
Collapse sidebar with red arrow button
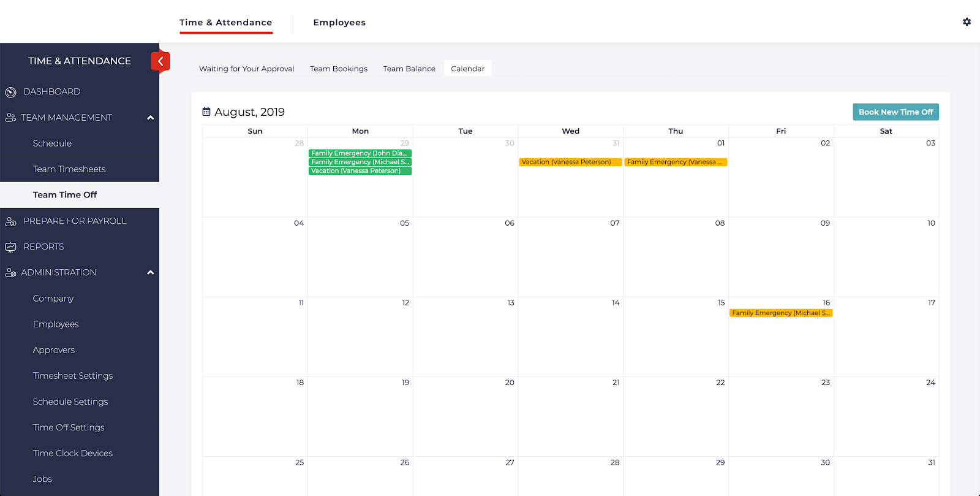(x=160, y=61)
